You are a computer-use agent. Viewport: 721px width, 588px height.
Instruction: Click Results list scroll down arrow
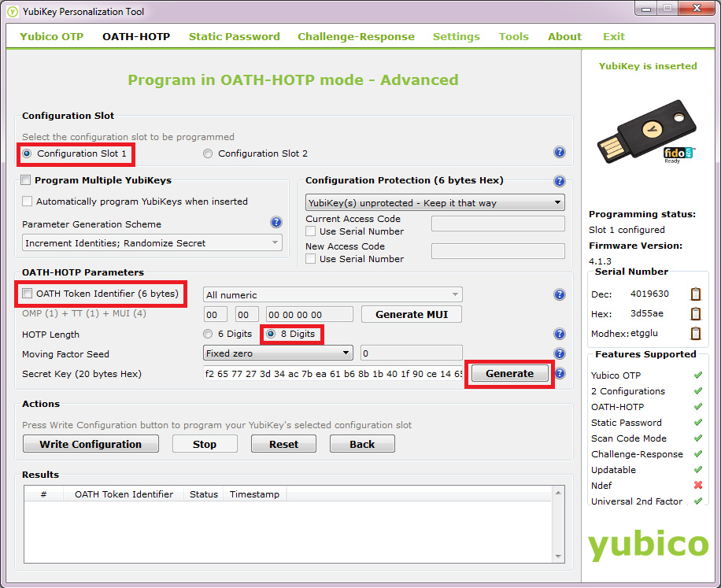pos(558,557)
